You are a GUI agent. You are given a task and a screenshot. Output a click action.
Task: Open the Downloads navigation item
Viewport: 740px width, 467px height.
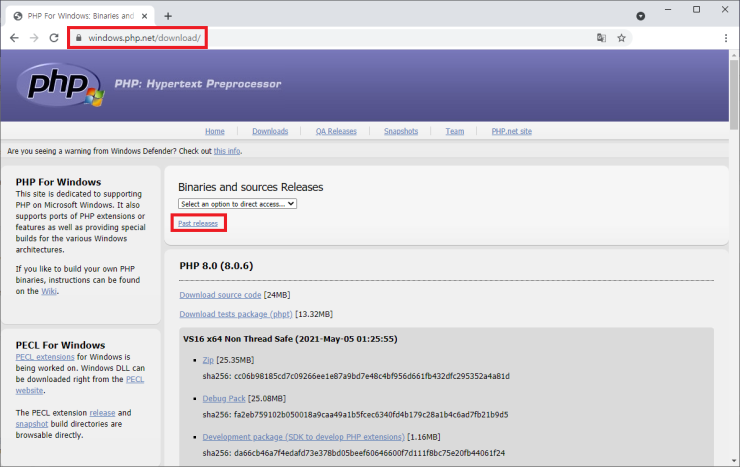[x=270, y=131]
